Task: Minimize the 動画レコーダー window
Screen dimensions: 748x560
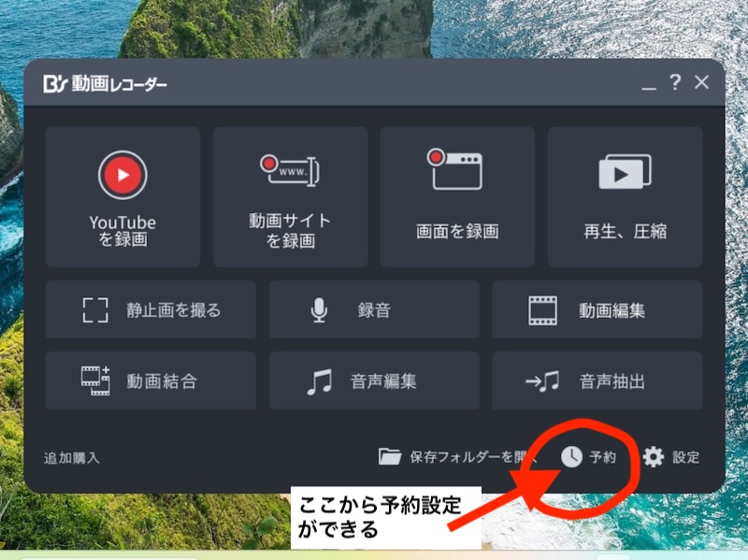Action: (648, 83)
